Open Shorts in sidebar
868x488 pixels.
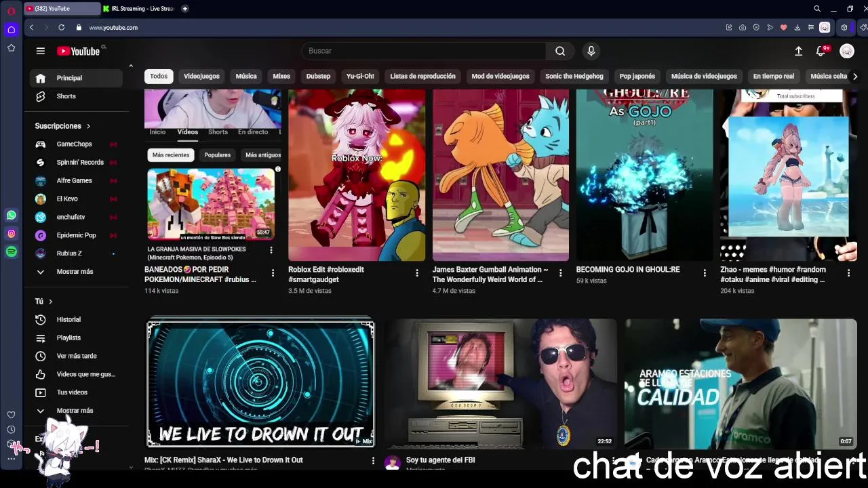pos(76,96)
